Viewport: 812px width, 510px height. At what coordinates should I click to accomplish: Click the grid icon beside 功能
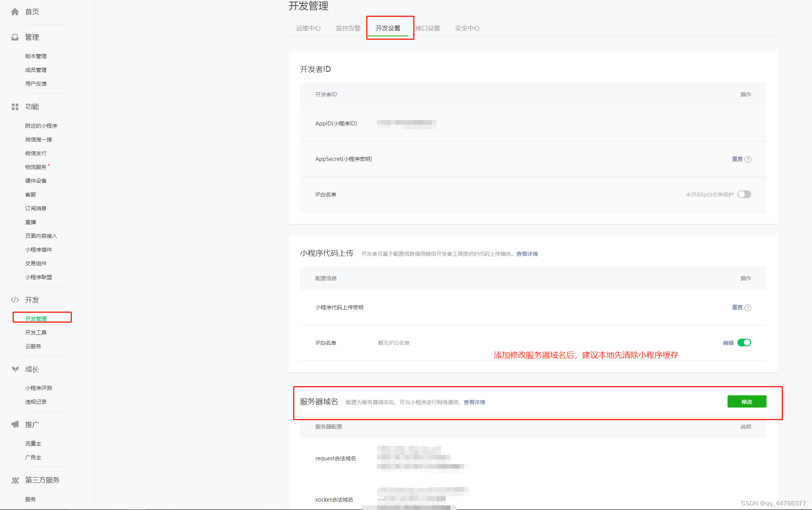coord(15,107)
